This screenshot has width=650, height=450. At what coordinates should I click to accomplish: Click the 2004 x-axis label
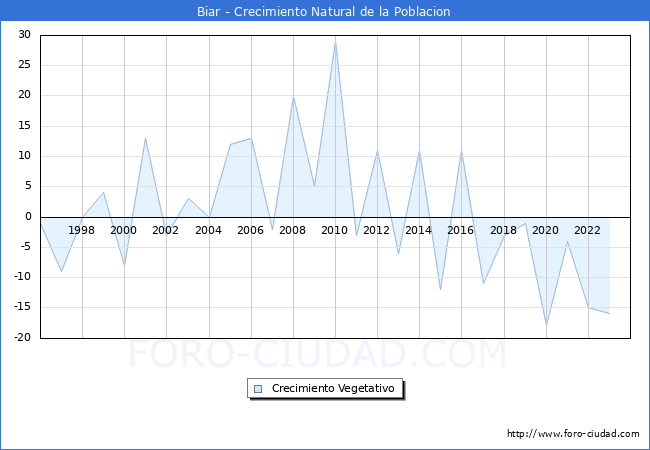[x=208, y=230]
